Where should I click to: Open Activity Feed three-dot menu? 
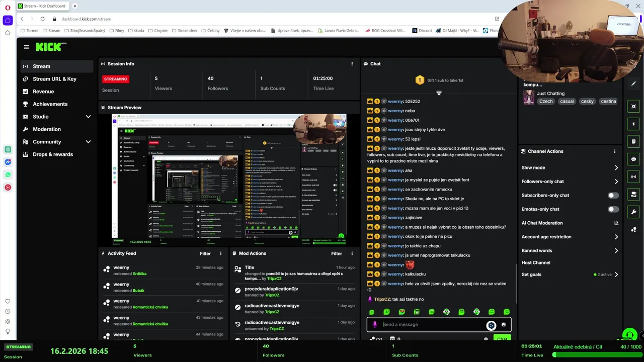(x=220, y=253)
